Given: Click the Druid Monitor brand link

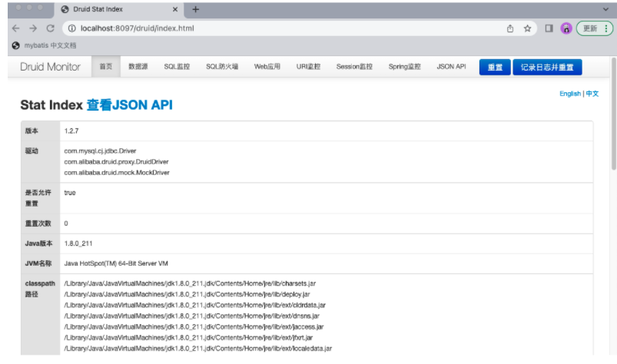Looking at the screenshot, I should pos(50,67).
